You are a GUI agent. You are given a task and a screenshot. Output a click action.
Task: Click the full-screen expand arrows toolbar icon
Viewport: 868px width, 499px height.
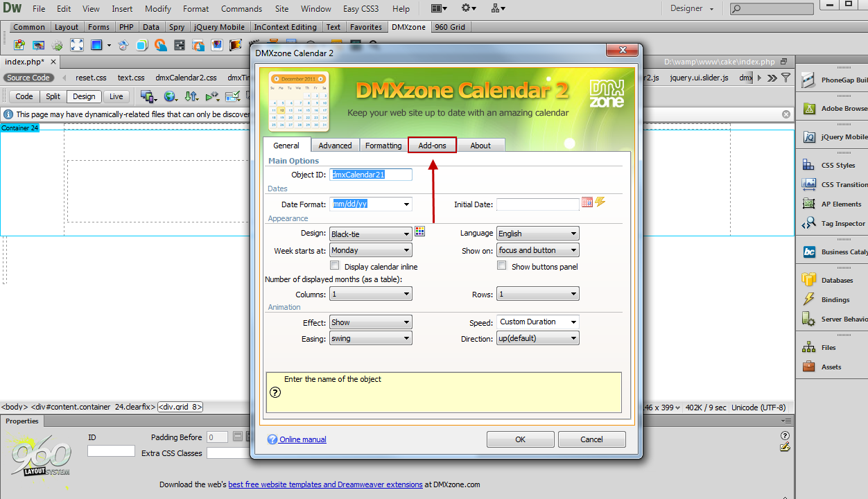pos(77,45)
